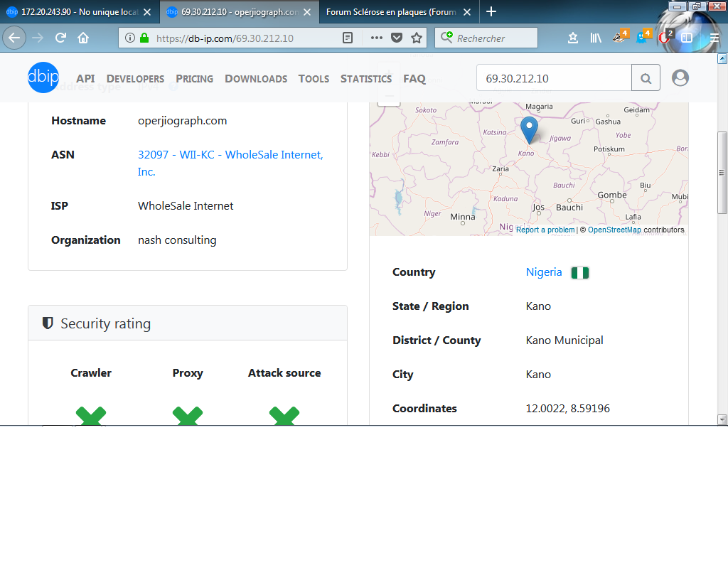Open the Library icon
This screenshot has width=728, height=580.
596,38
